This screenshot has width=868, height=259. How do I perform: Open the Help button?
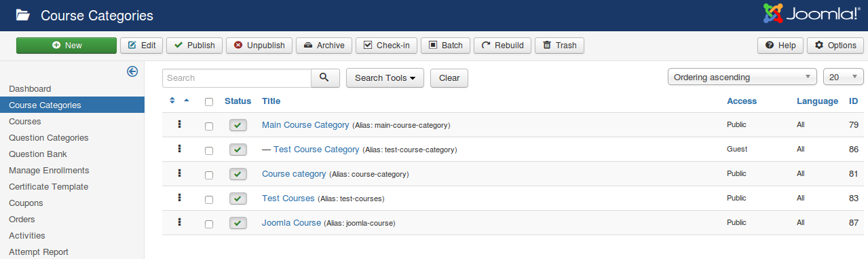point(780,46)
